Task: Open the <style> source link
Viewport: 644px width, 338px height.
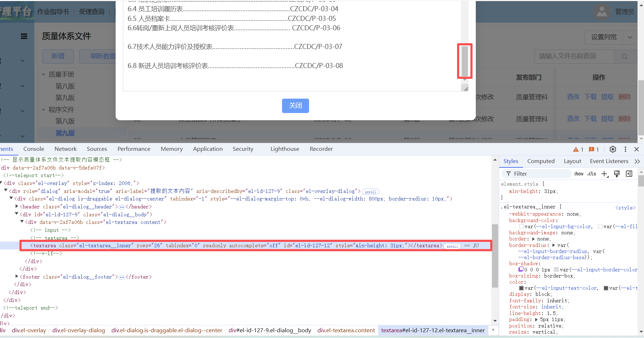Action: pyautogui.click(x=625, y=208)
